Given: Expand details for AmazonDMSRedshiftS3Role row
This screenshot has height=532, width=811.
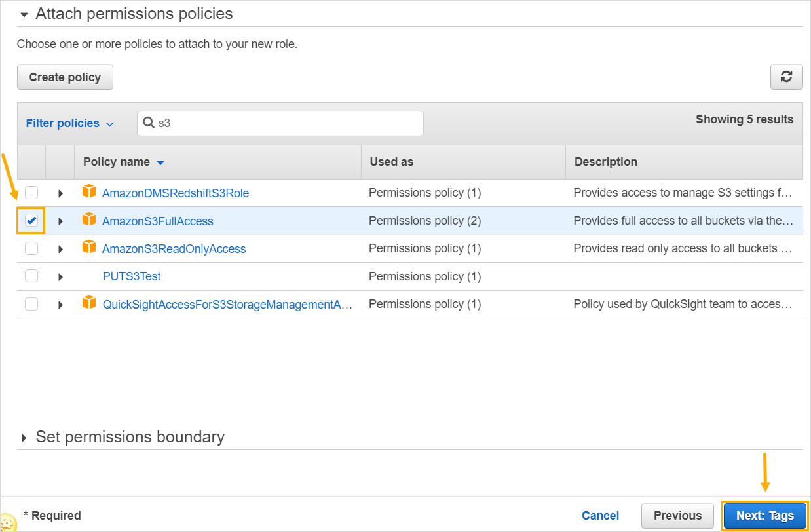Looking at the screenshot, I should pyautogui.click(x=60, y=193).
